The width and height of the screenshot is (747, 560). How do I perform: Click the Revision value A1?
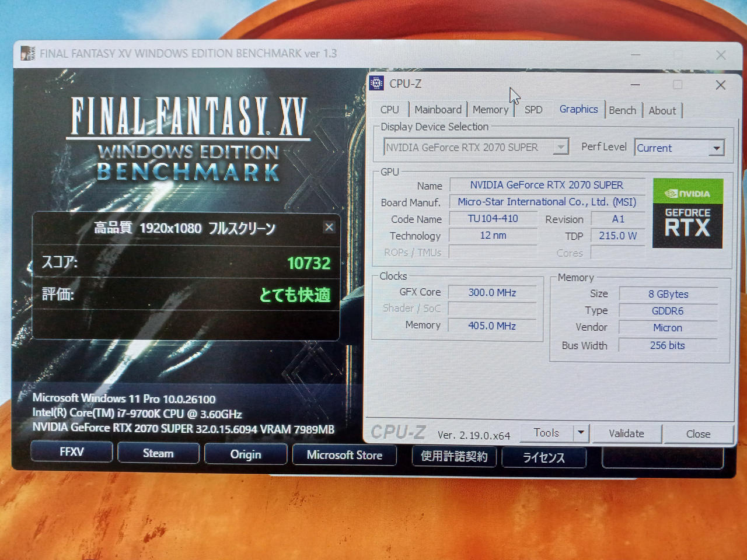tap(618, 219)
